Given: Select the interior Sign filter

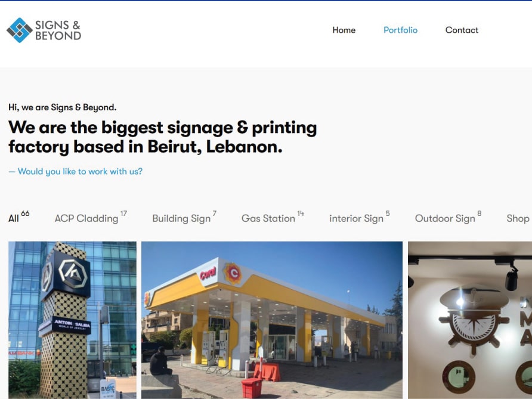Looking at the screenshot, I should point(359,217).
